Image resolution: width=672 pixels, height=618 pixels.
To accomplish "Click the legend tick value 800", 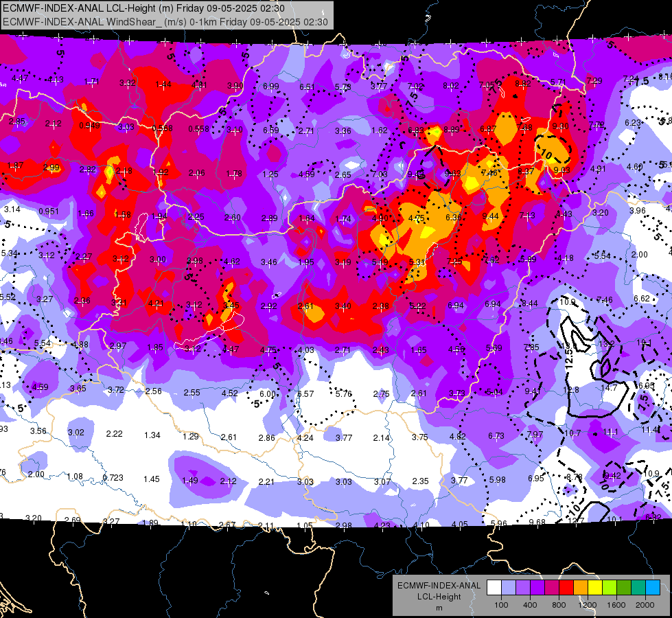I will 559,605.
